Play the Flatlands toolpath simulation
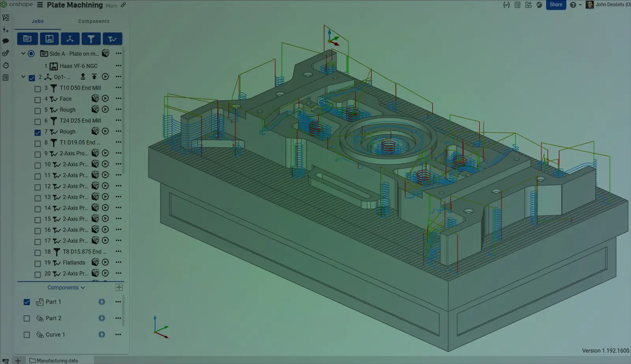 (105, 262)
